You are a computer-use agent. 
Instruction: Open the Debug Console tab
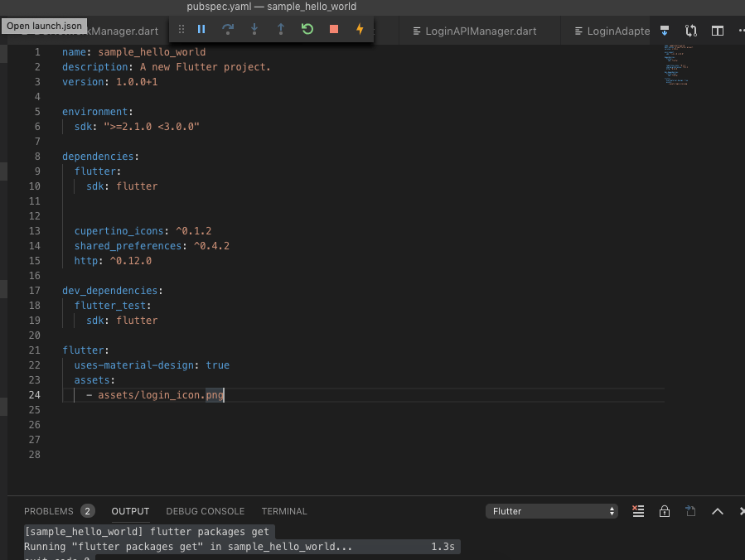[206, 511]
